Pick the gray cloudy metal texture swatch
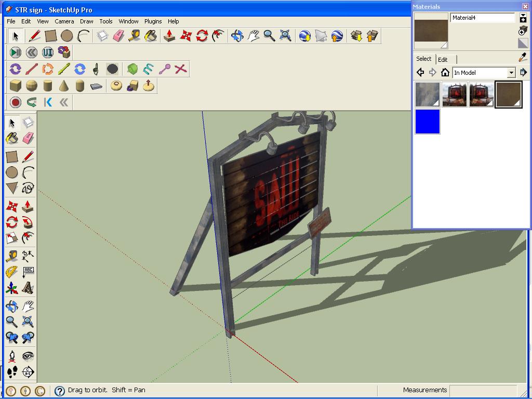This screenshot has width=532, height=399. 428,95
